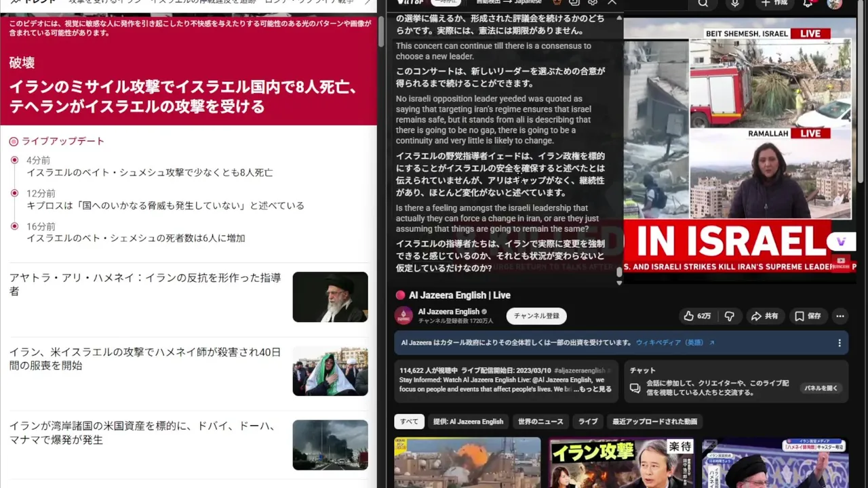Open アヤトラ・アリ・ハメネイ article headline
Viewport: 868px width, 488px height.
(x=145, y=285)
